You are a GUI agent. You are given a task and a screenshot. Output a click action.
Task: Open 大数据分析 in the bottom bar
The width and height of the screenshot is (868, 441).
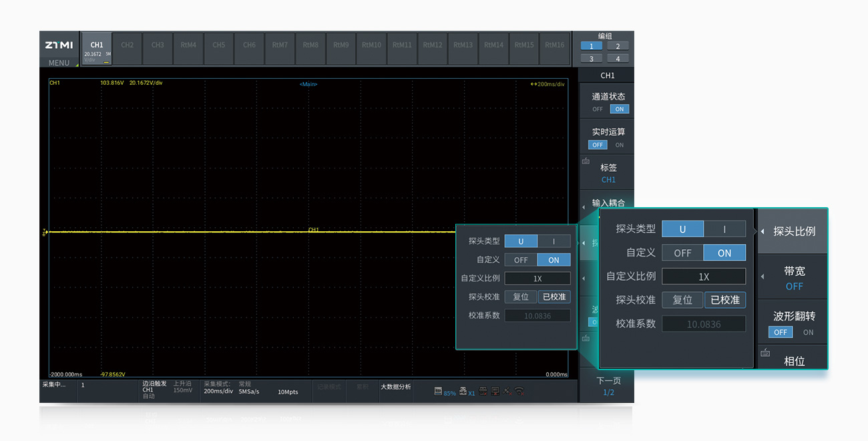(x=396, y=387)
